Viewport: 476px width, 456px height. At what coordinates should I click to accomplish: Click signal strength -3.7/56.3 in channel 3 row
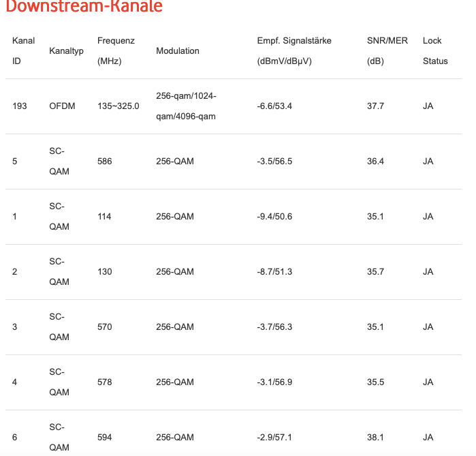[x=274, y=327]
